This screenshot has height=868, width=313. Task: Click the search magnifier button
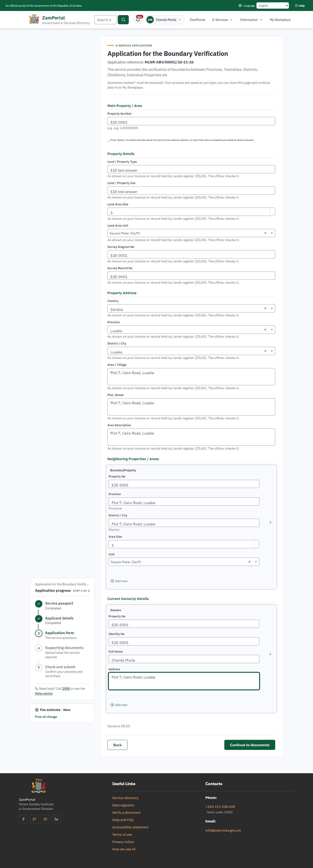click(123, 19)
